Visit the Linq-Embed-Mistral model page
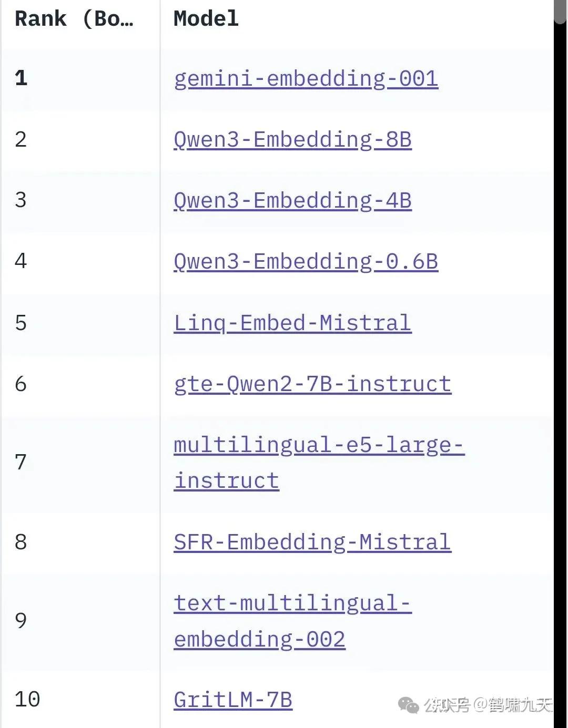Screen dimensions: 568x728 [x=292, y=323]
